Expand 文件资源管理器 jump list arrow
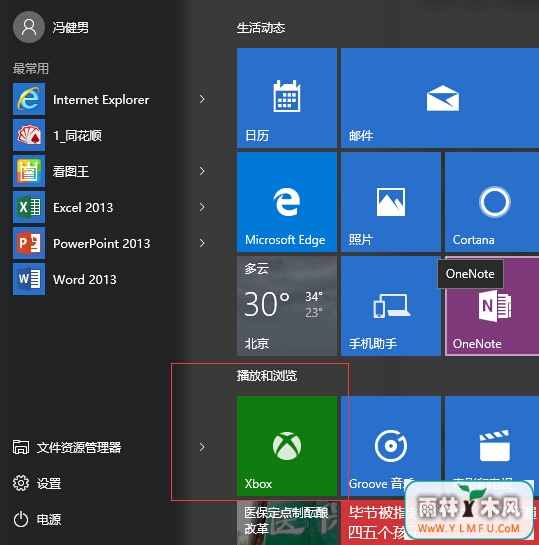 tap(202, 447)
